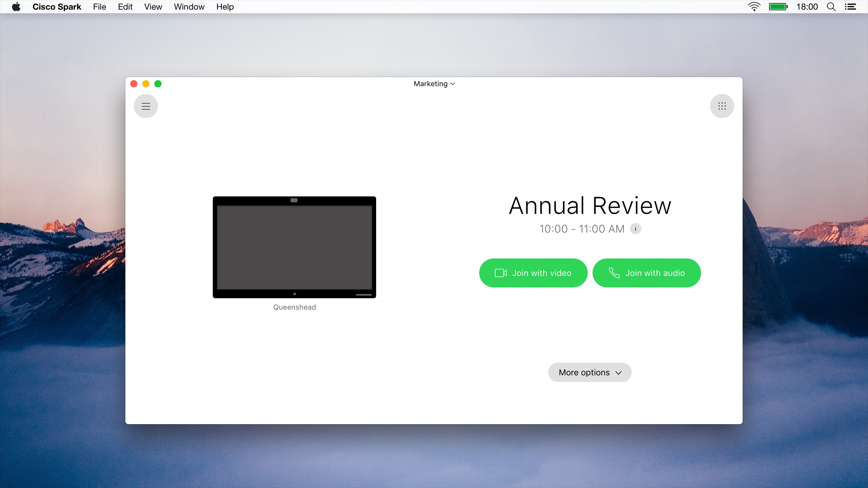Open the View menu
Image resolution: width=868 pixels, height=488 pixels.
click(153, 7)
